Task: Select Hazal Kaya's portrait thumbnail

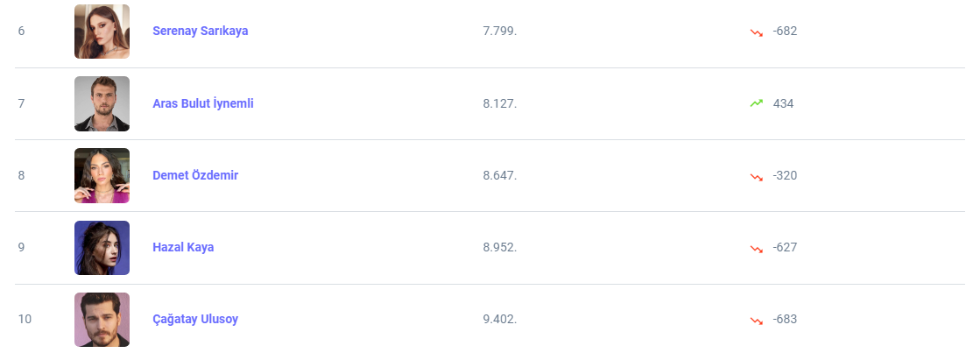Action: (102, 247)
